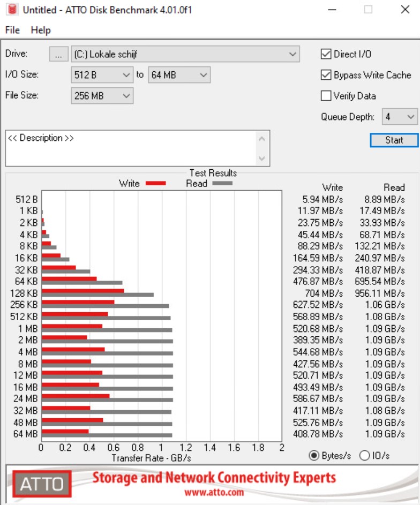Click the Test Results heading

[x=213, y=173]
